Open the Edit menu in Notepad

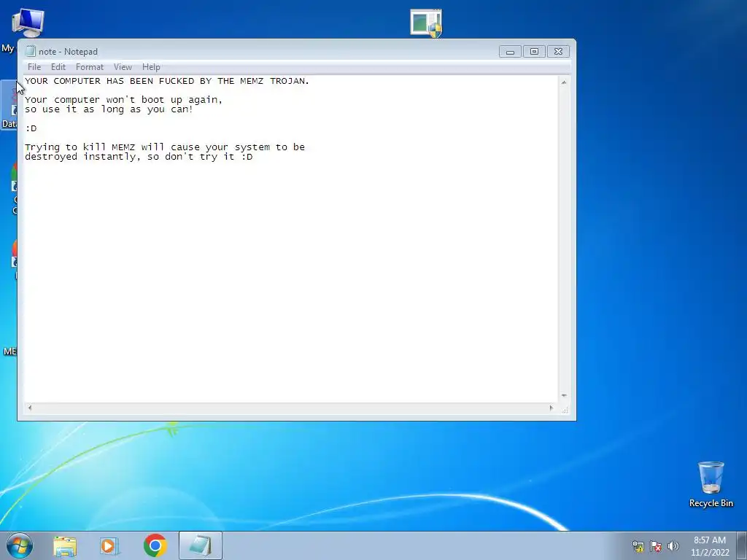click(58, 67)
